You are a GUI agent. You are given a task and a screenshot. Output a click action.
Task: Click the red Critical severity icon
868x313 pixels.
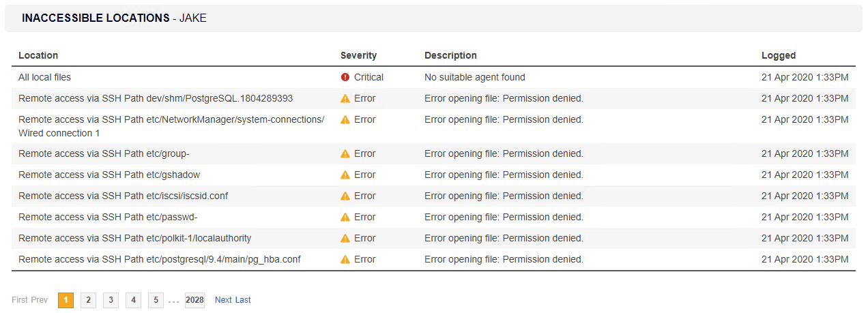point(345,78)
